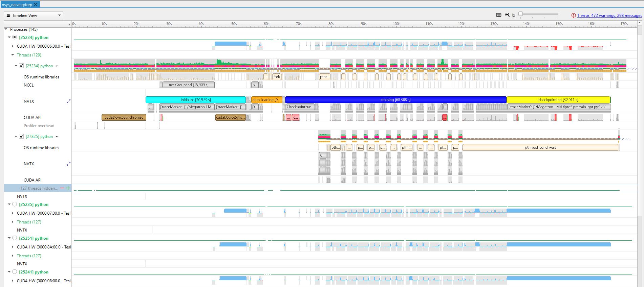Image resolution: width=644 pixels, height=287 pixels.
Task: Select the blue training NVTX range
Action: [396, 100]
